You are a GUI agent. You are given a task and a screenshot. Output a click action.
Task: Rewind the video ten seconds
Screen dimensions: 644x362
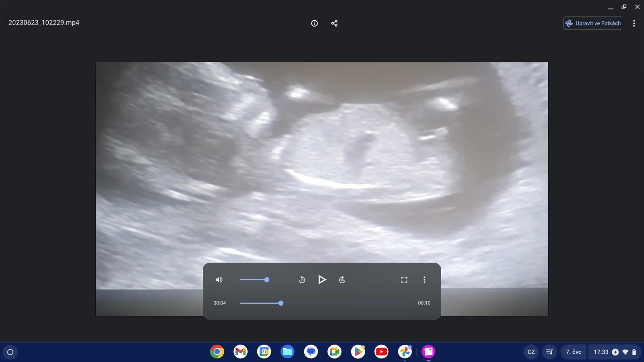click(x=302, y=280)
